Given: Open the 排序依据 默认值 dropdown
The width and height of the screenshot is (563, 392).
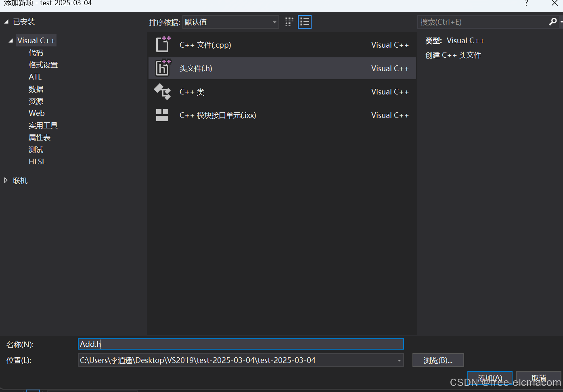Looking at the screenshot, I should tap(231, 22).
